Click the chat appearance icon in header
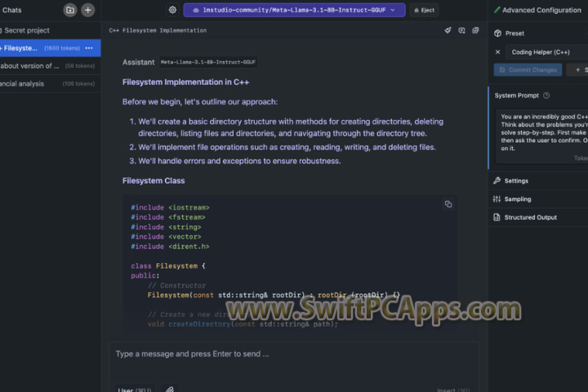Viewport: 588px width, 392px height. pos(461,30)
